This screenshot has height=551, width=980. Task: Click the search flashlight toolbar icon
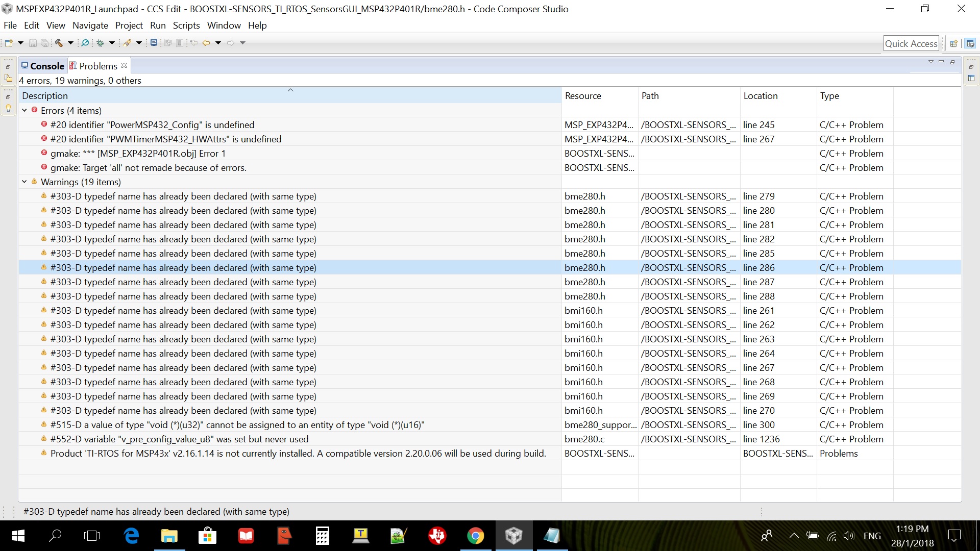[85, 43]
